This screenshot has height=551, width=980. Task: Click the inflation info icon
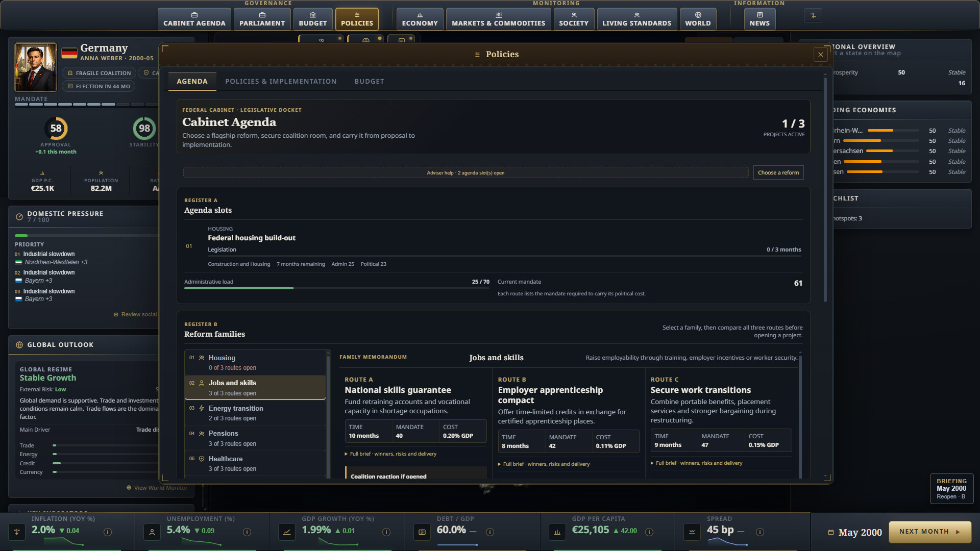108,532
